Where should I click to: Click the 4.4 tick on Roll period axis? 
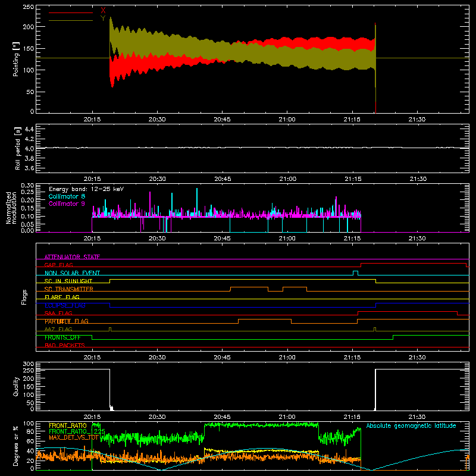[x=29, y=129]
